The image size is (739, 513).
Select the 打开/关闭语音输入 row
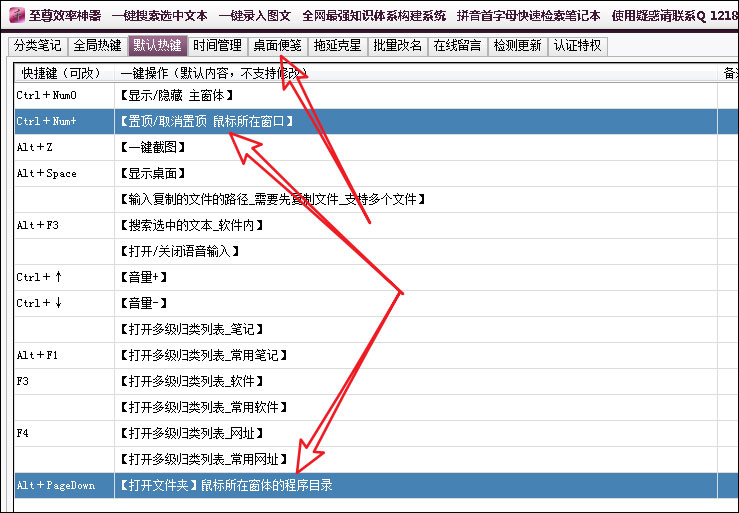(300, 251)
